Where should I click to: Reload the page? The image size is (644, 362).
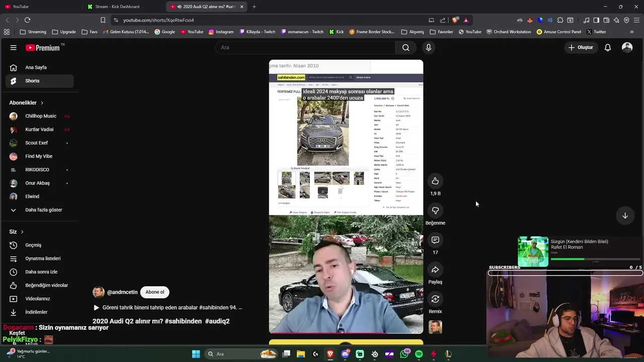coord(27,20)
